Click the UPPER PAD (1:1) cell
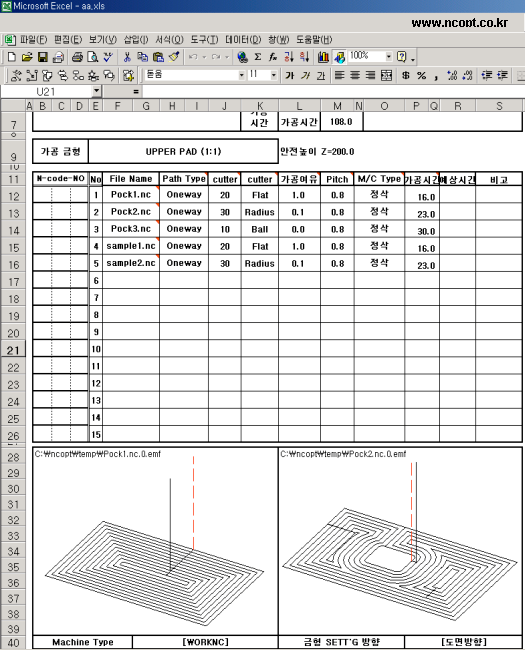The width and height of the screenshot is (525, 651). 183,152
